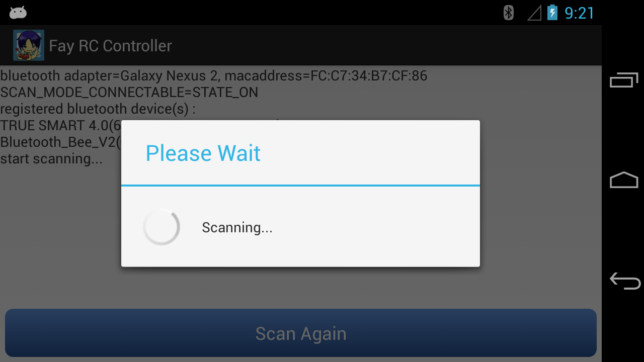Image resolution: width=644 pixels, height=362 pixels.
Task: Click the Fay RC Controller title text
Action: coord(110,46)
